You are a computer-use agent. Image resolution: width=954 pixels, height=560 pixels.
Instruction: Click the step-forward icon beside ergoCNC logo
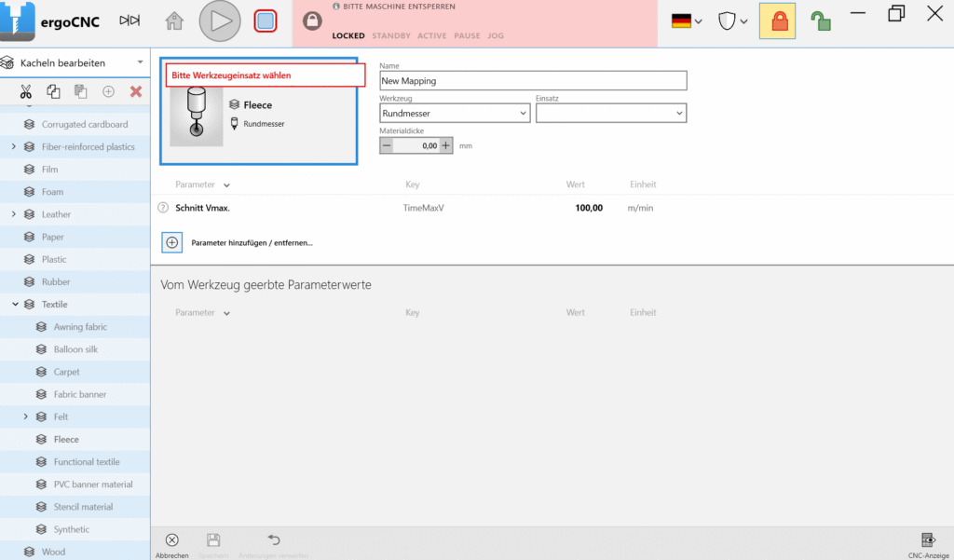130,20
